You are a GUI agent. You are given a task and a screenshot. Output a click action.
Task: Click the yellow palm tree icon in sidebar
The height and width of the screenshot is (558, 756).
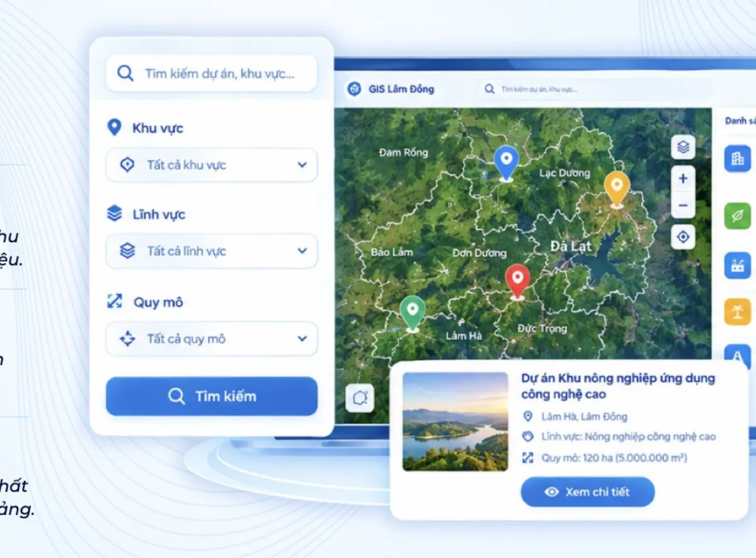pyautogui.click(x=737, y=312)
